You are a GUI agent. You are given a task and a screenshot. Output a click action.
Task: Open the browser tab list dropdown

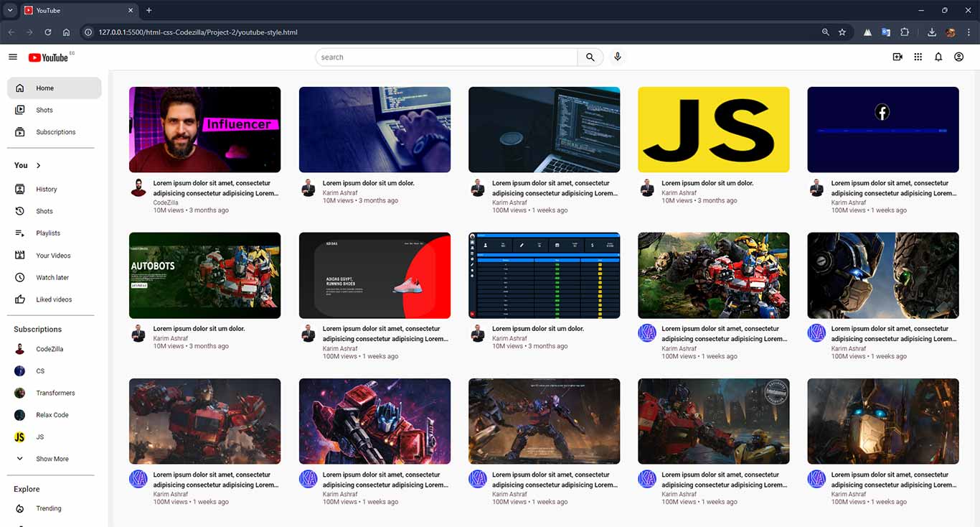[10, 10]
